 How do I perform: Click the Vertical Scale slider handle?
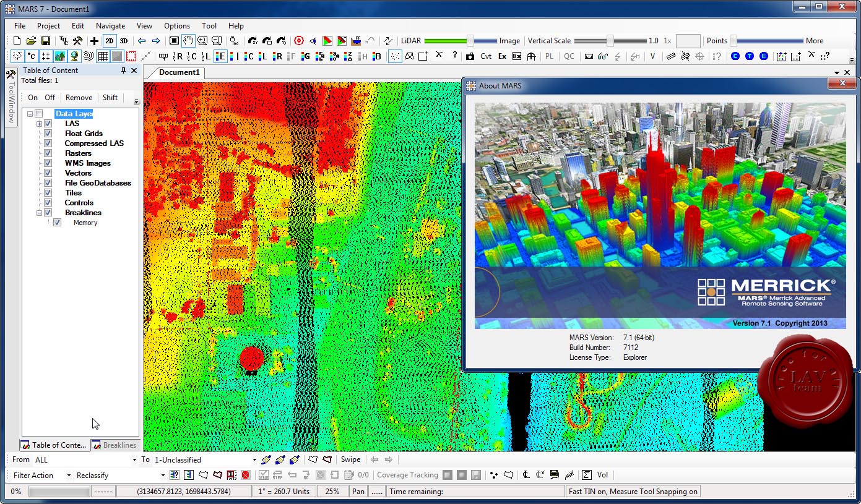pyautogui.click(x=610, y=41)
